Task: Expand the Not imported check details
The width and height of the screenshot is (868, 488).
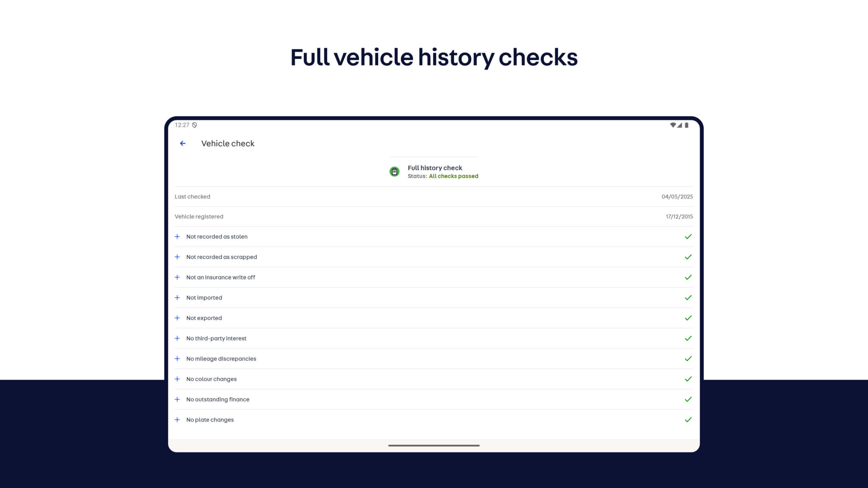Action: click(x=177, y=297)
